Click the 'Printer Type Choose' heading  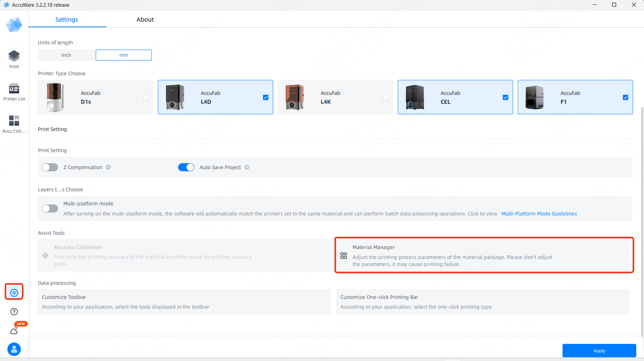62,74
